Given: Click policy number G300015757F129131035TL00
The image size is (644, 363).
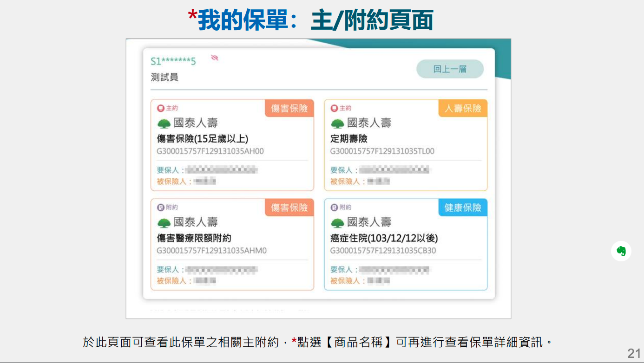Looking at the screenshot, I should [382, 151].
